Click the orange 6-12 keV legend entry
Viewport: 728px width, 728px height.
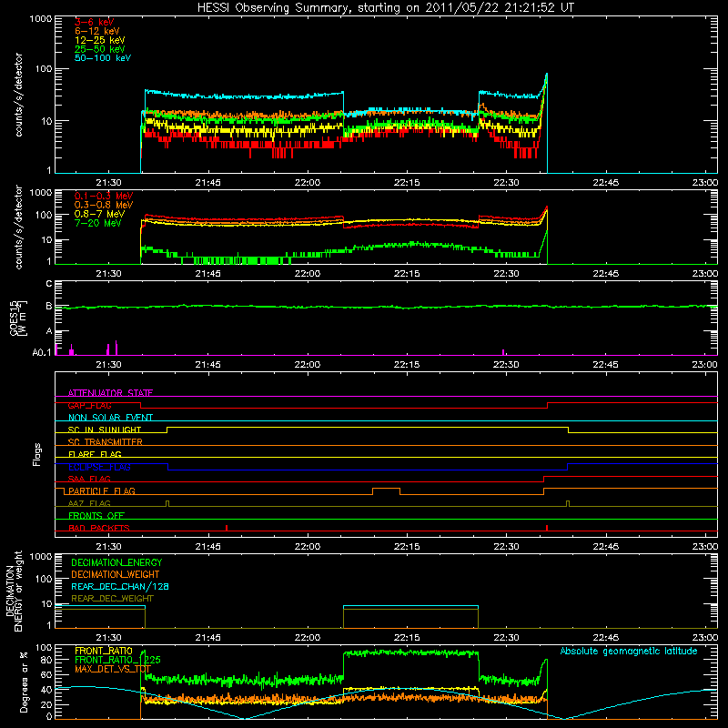coord(97,31)
